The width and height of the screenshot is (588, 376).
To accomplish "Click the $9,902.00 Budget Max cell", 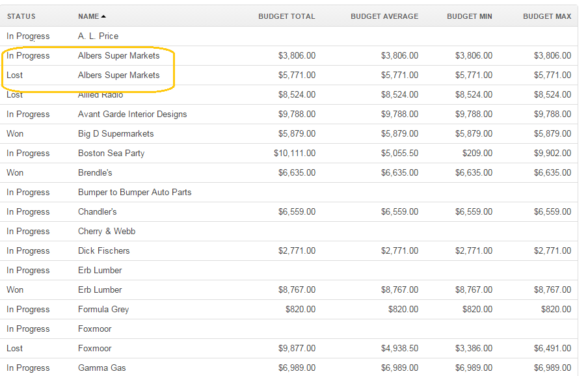I will (552, 153).
